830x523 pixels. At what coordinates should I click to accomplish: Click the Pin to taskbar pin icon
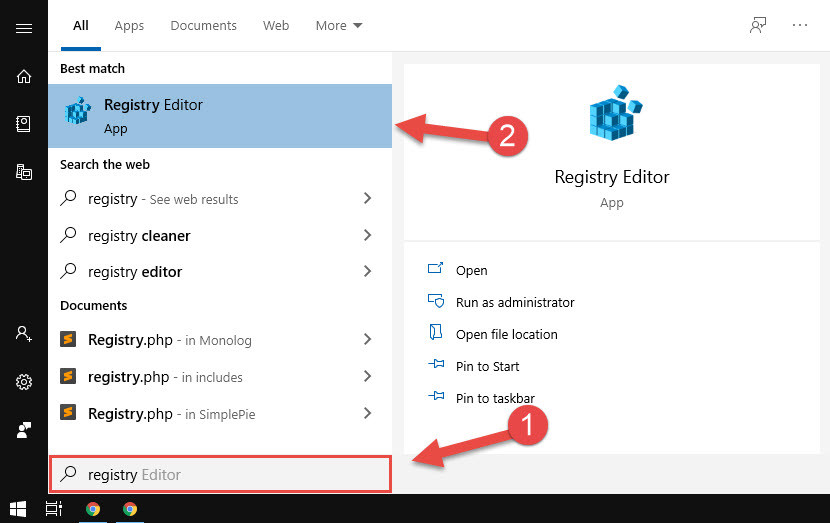click(x=436, y=395)
